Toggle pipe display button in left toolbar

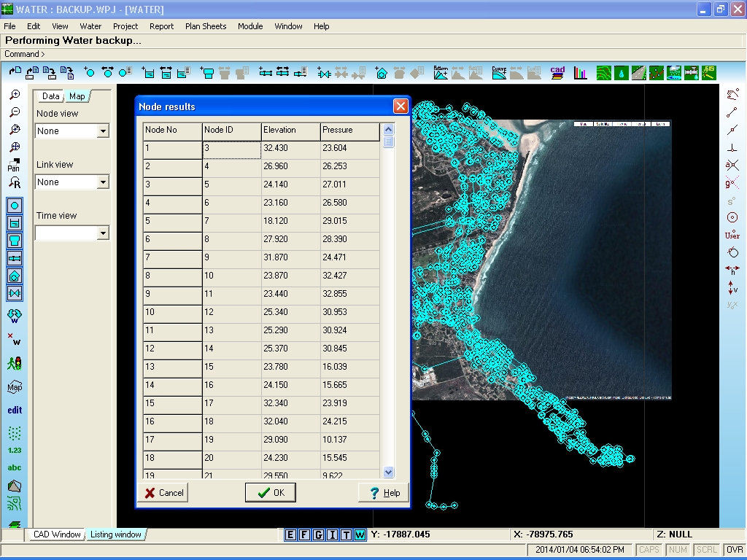(x=15, y=259)
